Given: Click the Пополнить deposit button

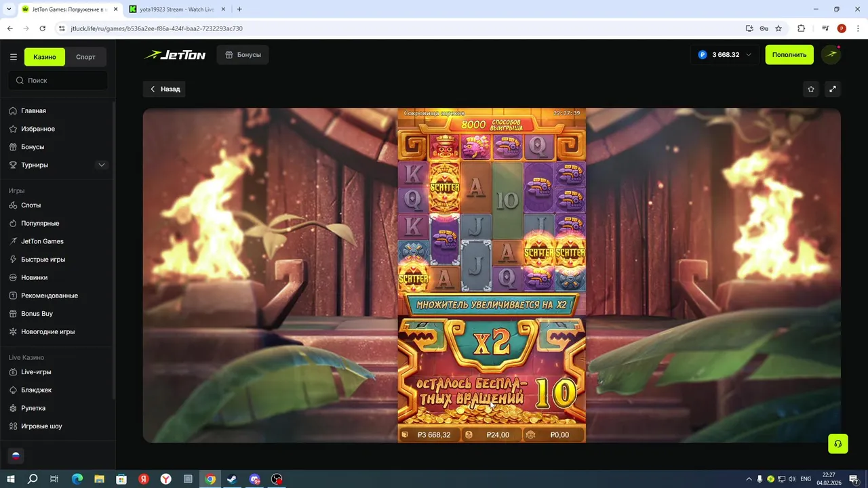Looking at the screenshot, I should (789, 55).
